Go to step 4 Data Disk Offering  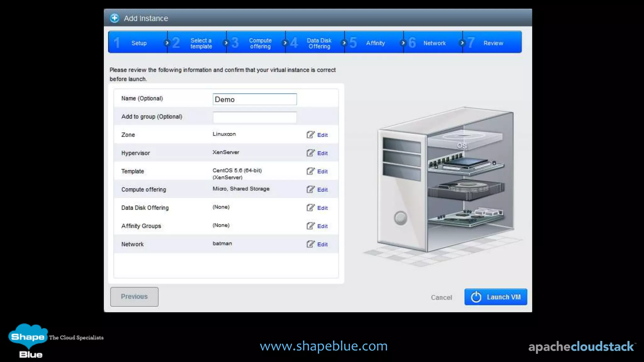click(x=315, y=42)
